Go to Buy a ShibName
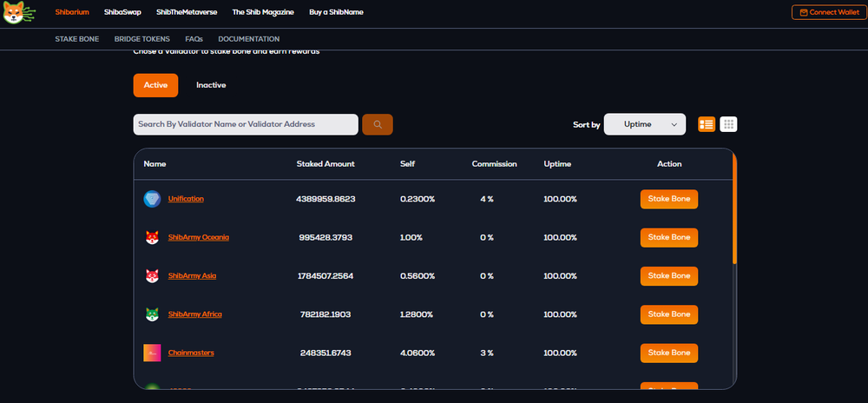The width and height of the screenshot is (868, 403). [337, 12]
